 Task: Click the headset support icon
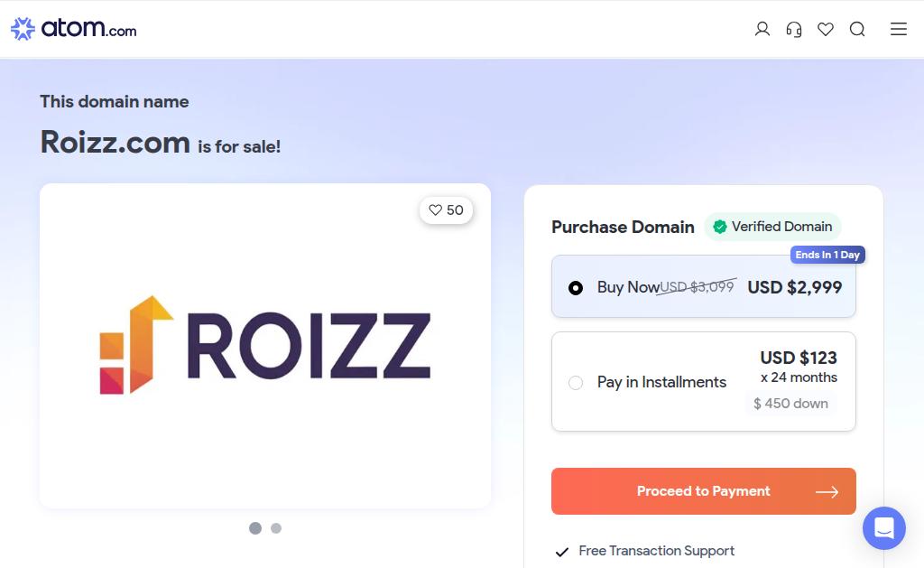pyautogui.click(x=794, y=29)
